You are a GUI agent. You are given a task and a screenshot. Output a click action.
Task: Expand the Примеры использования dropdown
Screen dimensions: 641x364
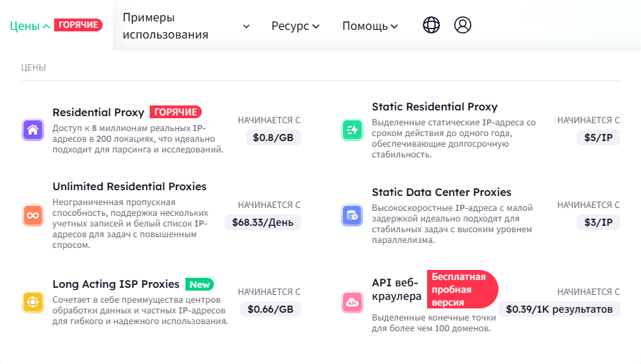(x=186, y=26)
